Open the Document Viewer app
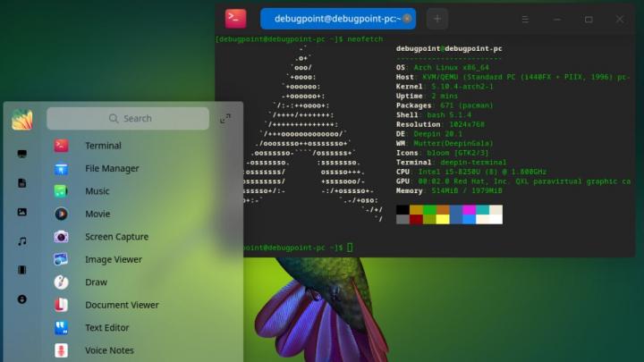 pos(121,305)
